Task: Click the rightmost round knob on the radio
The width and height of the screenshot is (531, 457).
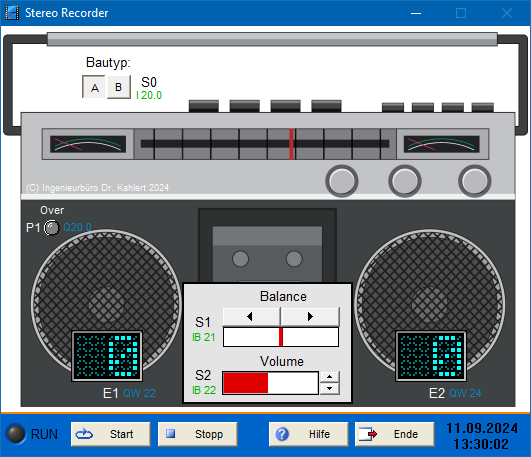Action: [474, 181]
